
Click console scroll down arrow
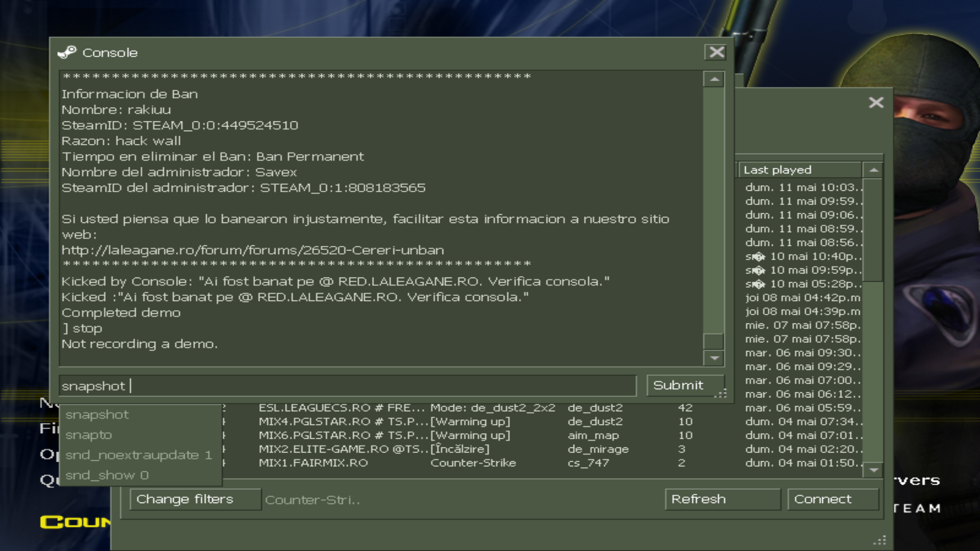click(x=714, y=358)
